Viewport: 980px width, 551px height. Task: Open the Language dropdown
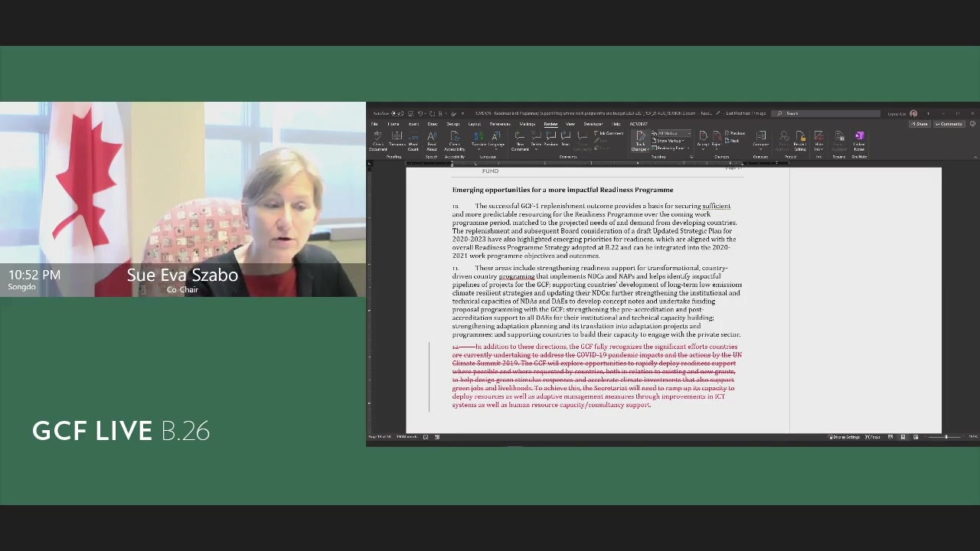click(496, 141)
